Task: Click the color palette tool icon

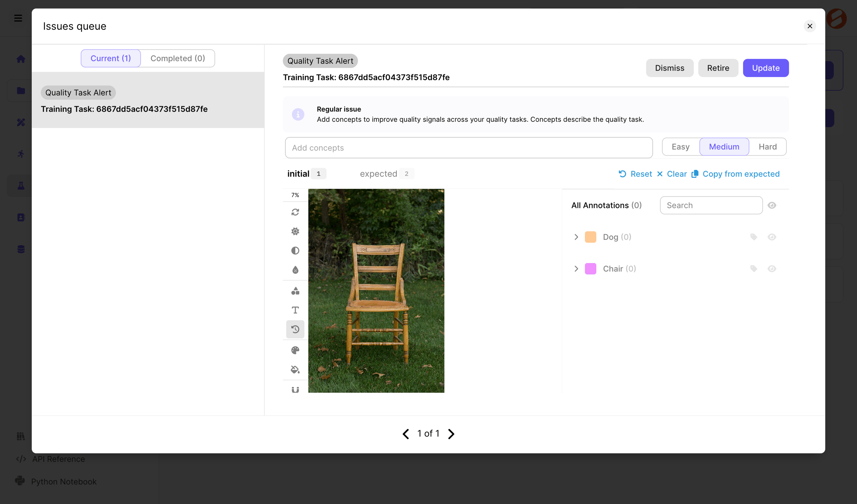Action: click(x=295, y=350)
